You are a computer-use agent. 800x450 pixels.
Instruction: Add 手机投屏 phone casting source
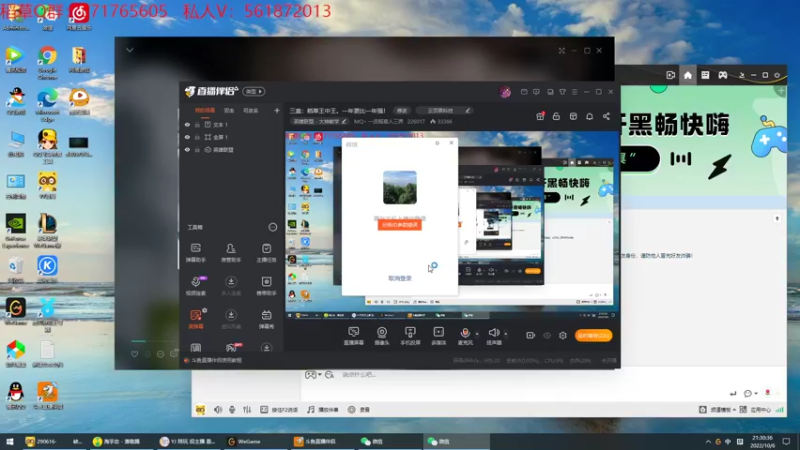410,336
